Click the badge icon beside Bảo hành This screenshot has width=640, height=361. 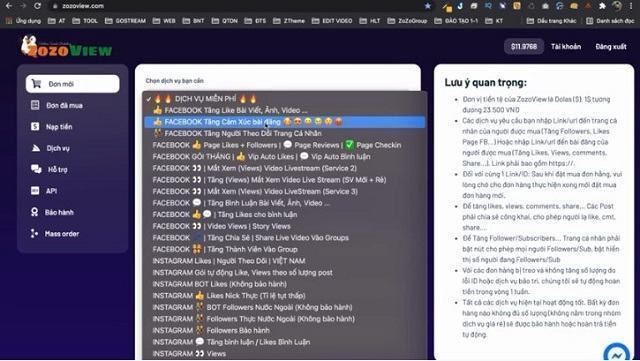coord(35,212)
